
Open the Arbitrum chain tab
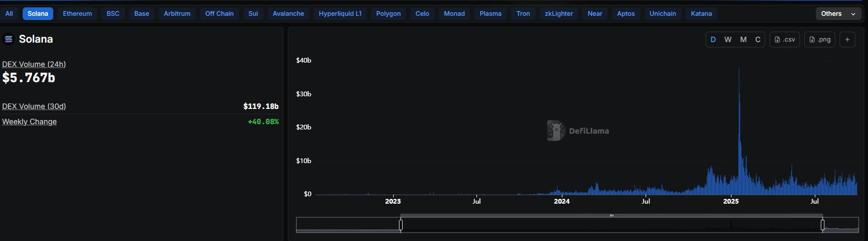coord(177,14)
